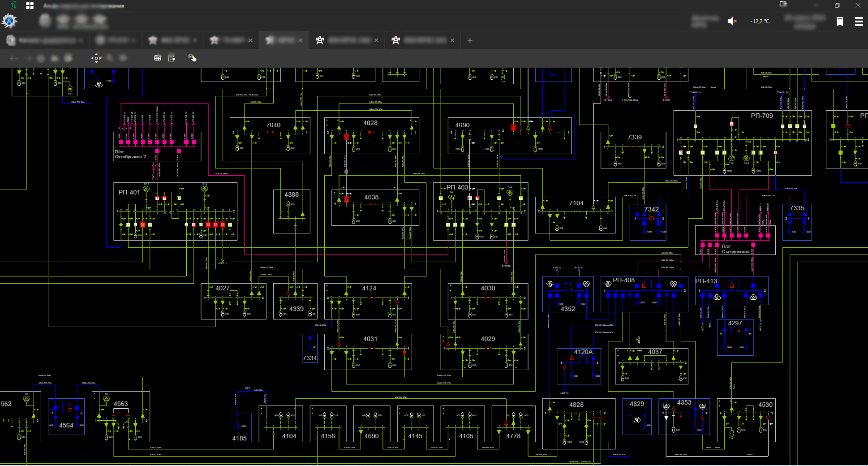Select substation label 7104
The height and width of the screenshot is (466, 868).
[576, 203]
